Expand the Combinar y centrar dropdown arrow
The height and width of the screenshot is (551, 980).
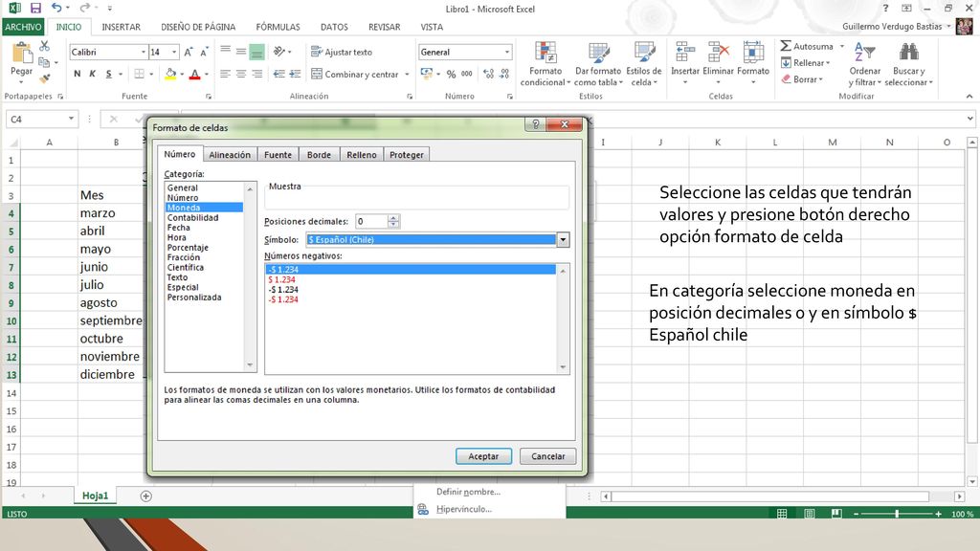coord(407,75)
